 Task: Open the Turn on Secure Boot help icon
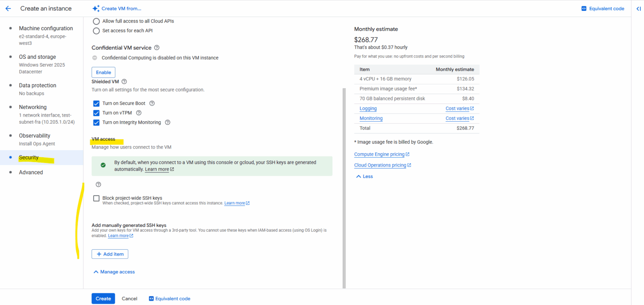[152, 103]
